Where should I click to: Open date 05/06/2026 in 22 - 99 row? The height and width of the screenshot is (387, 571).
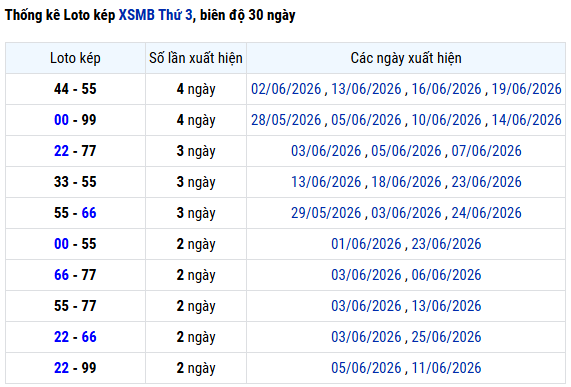coord(366,368)
